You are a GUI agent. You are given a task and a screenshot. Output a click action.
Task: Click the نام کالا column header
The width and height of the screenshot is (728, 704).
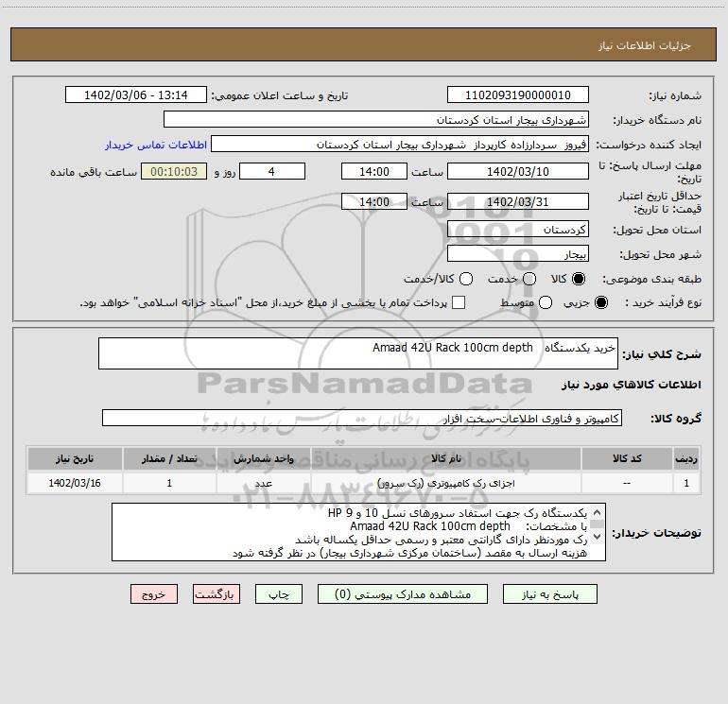pyautogui.click(x=445, y=458)
